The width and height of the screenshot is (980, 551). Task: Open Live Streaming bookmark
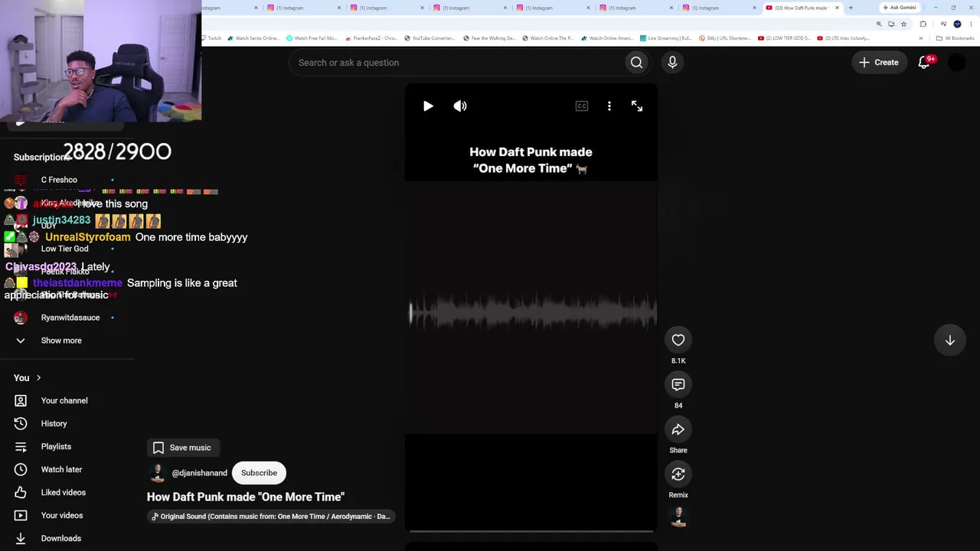click(665, 38)
